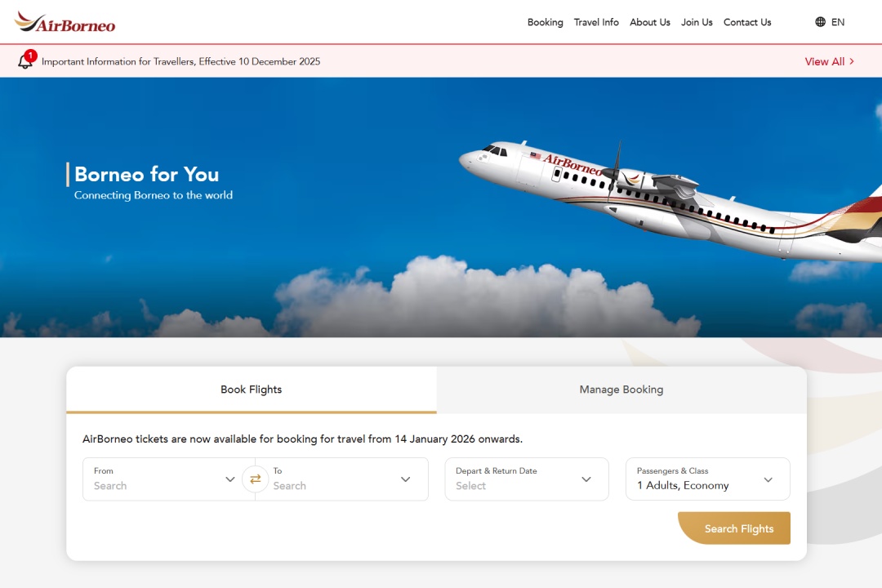This screenshot has height=588, width=882.
Task: Click the globe language icon
Action: [820, 22]
